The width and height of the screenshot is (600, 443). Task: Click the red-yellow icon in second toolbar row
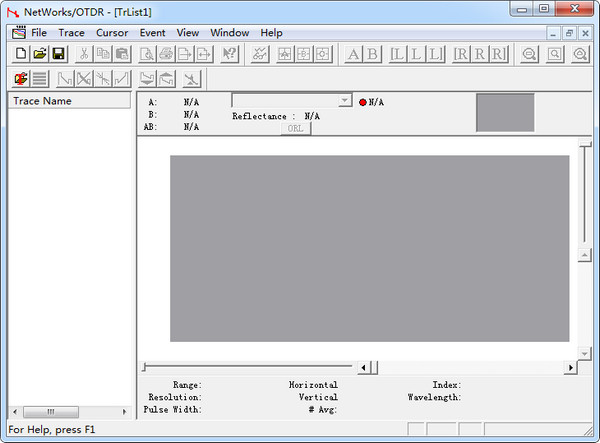click(21, 79)
